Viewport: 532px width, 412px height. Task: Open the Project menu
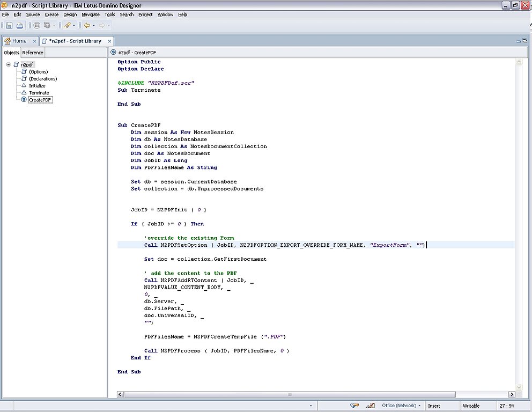click(x=145, y=14)
